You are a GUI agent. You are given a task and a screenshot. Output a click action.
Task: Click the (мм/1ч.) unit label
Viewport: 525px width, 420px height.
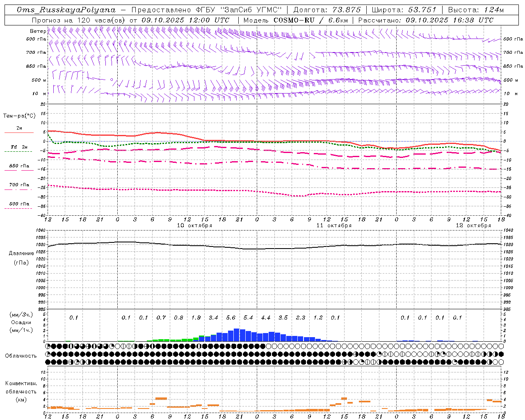tap(21, 330)
